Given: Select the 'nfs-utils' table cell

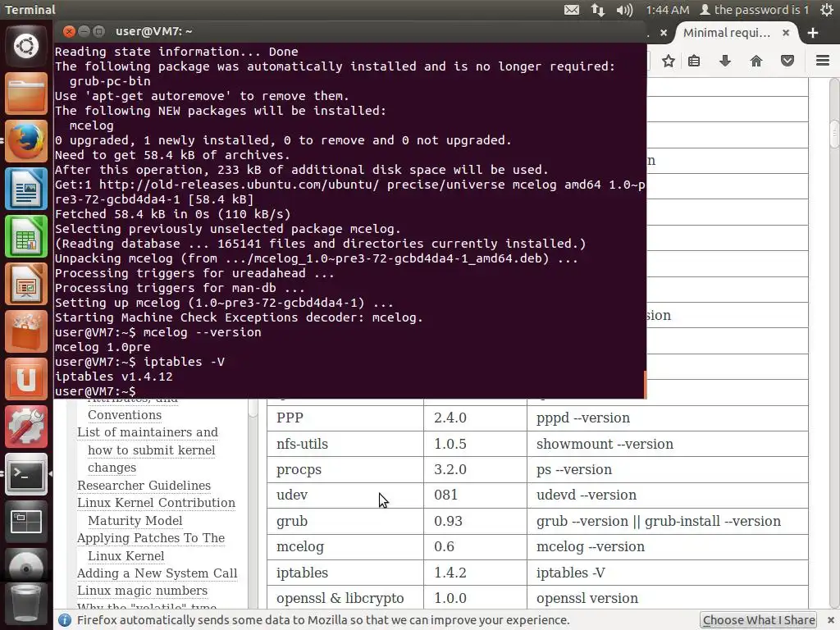Looking at the screenshot, I should pos(345,444).
